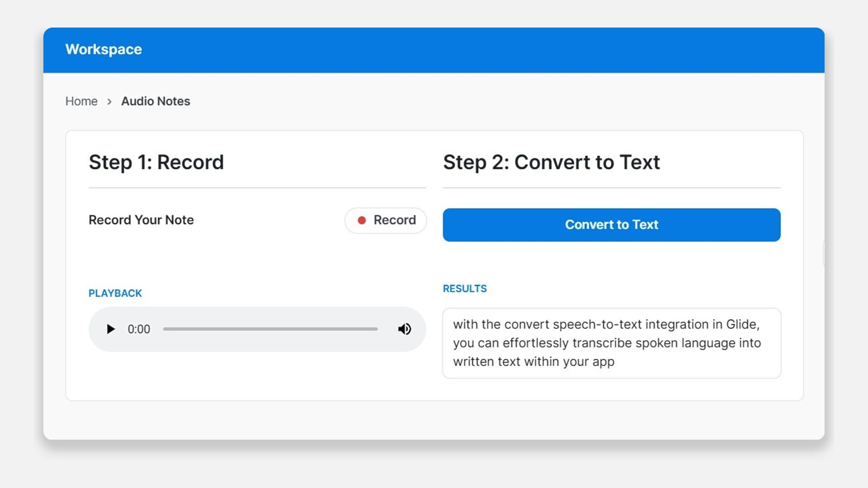Screen dimensions: 868x488
Task: Click the breadcrumb separator chevron
Action: (x=109, y=102)
